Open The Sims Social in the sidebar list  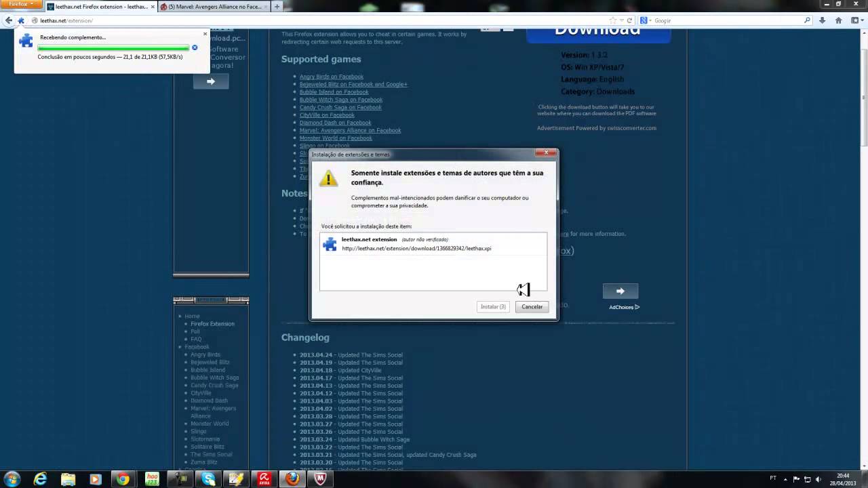212,455
